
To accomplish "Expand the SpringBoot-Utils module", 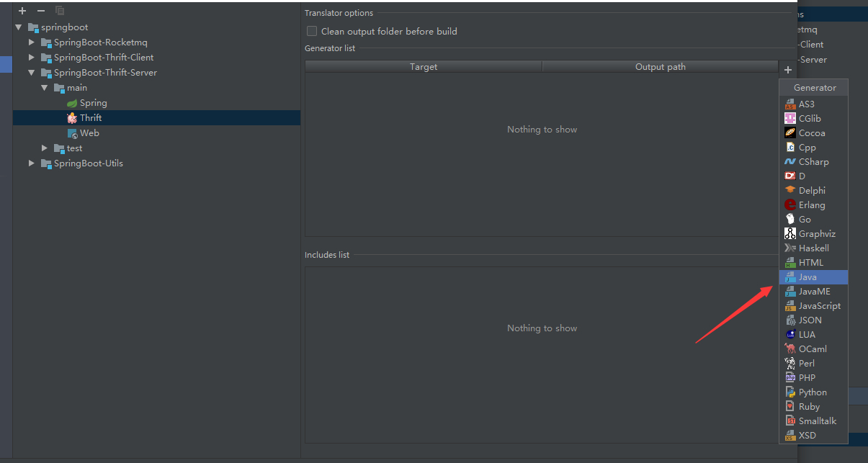I will tap(32, 163).
